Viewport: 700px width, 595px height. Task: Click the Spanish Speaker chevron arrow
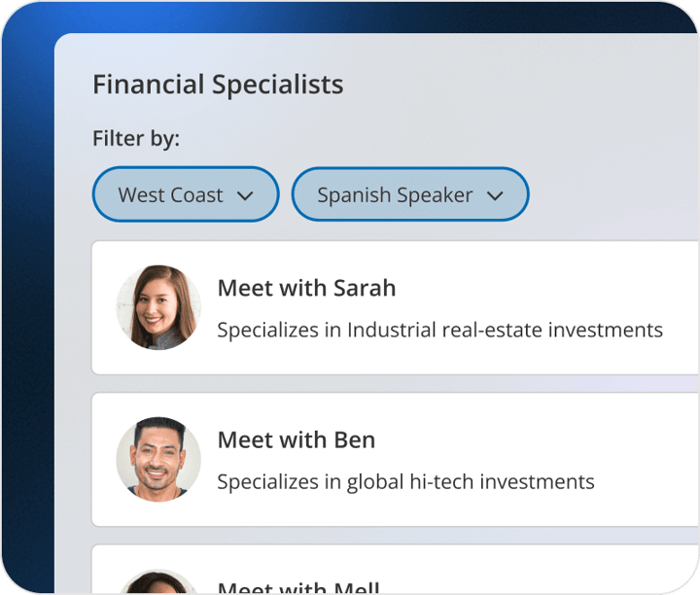tap(495, 195)
